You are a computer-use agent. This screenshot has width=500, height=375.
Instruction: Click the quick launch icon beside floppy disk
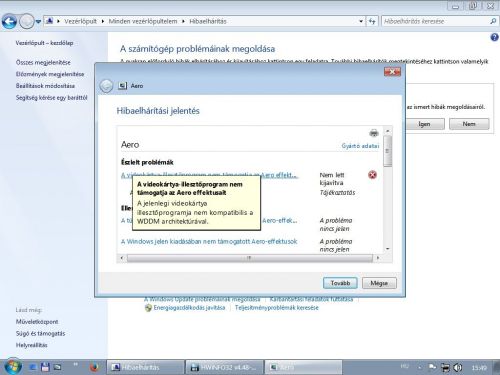[x=57, y=367]
